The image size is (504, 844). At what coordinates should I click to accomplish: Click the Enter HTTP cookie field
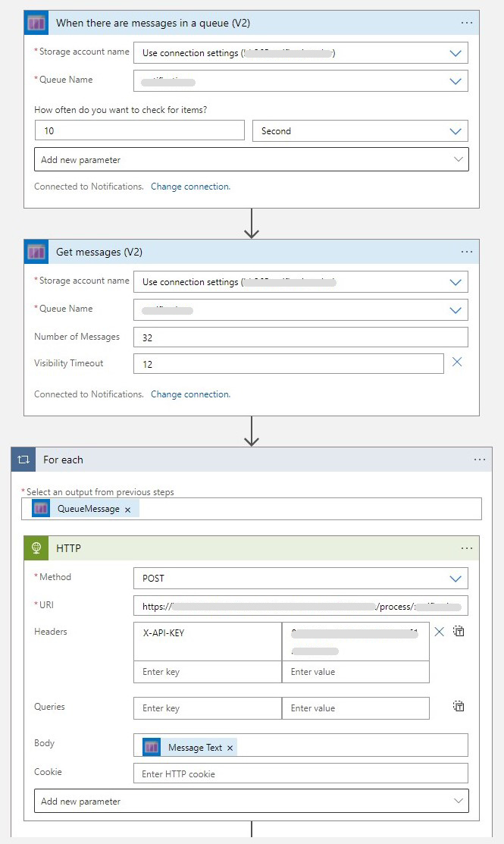(301, 773)
